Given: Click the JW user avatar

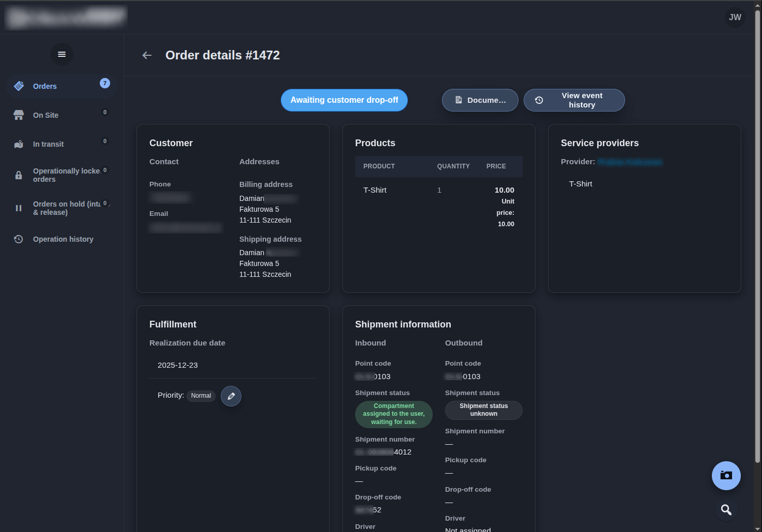Looking at the screenshot, I should click(735, 18).
